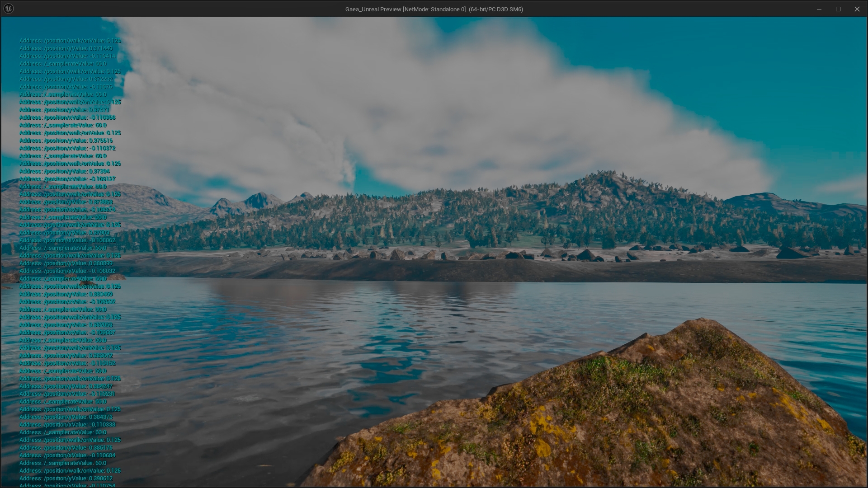Screen dimensions: 868x488
Task: Click the Gaea_Unreal Preview title text
Action: [434, 9]
